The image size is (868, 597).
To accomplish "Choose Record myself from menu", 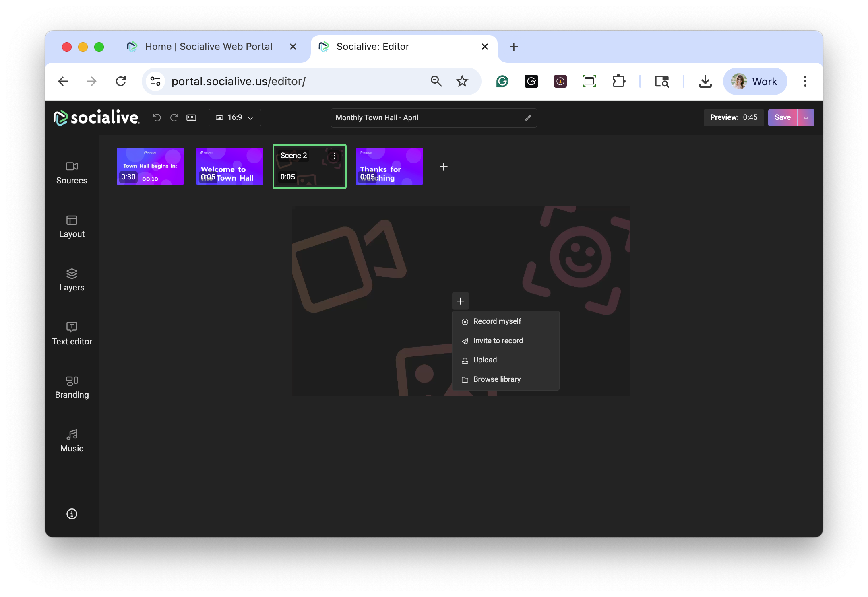I will pyautogui.click(x=497, y=321).
